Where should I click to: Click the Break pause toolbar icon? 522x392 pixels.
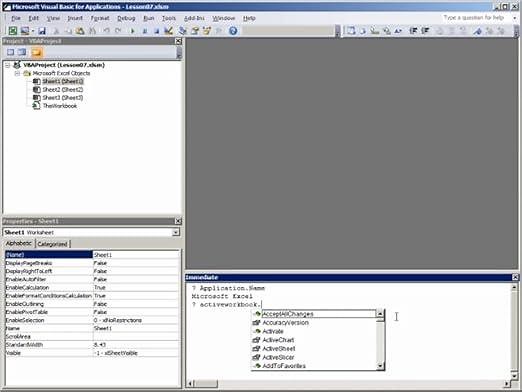coord(145,31)
